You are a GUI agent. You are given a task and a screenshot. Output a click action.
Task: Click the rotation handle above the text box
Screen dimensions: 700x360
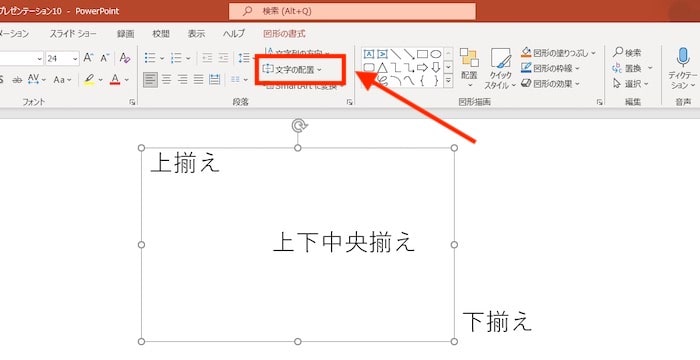point(298,126)
